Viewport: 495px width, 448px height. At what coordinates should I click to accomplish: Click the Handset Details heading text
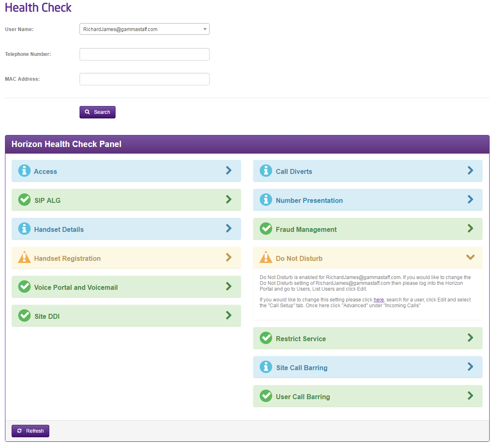pos(59,230)
